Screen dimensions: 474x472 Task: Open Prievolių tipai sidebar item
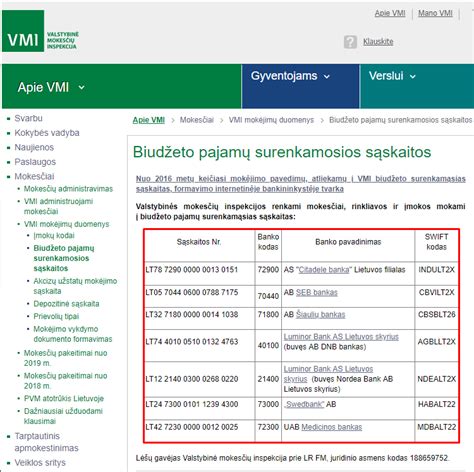56,316
